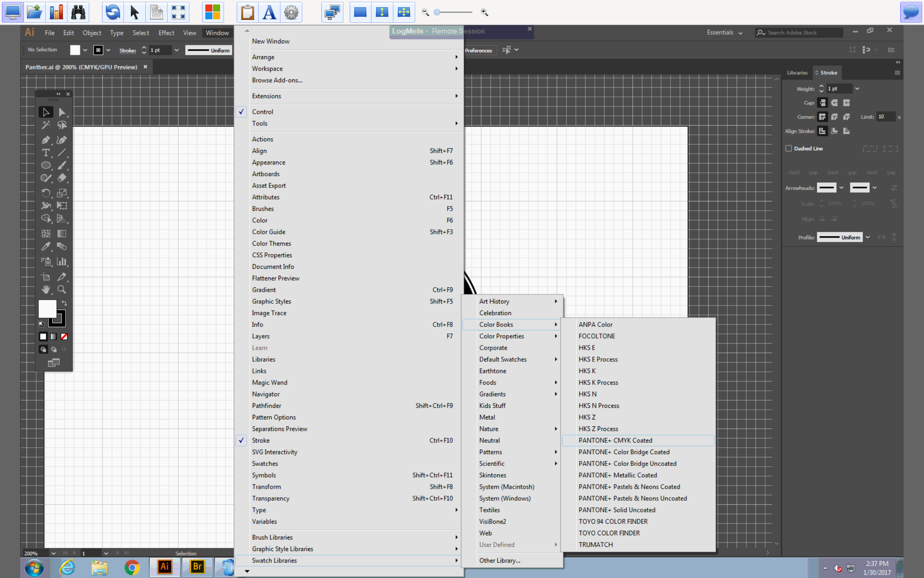Screen dimensions: 924x578
Task: Select the Selection tool (black arrow)
Action: (x=46, y=112)
